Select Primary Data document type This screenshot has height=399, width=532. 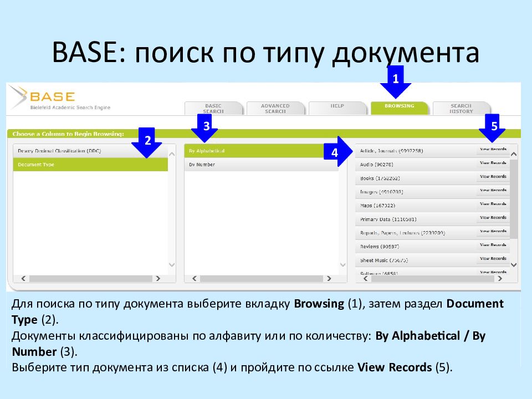(416, 219)
